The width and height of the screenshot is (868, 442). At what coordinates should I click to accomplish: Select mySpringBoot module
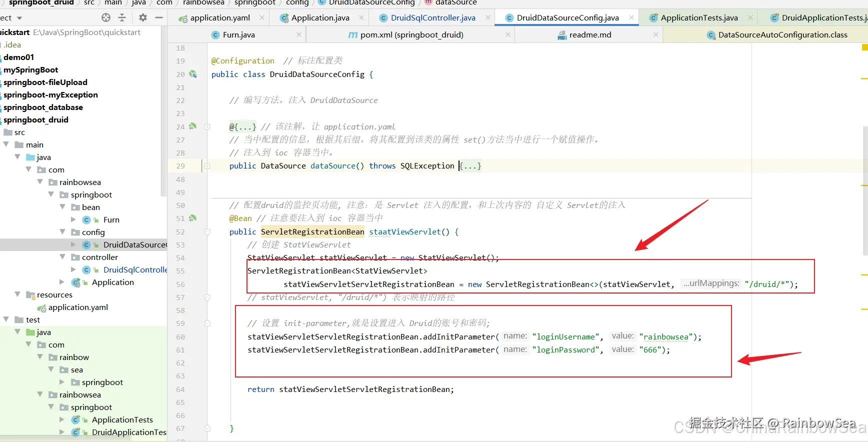[30, 69]
